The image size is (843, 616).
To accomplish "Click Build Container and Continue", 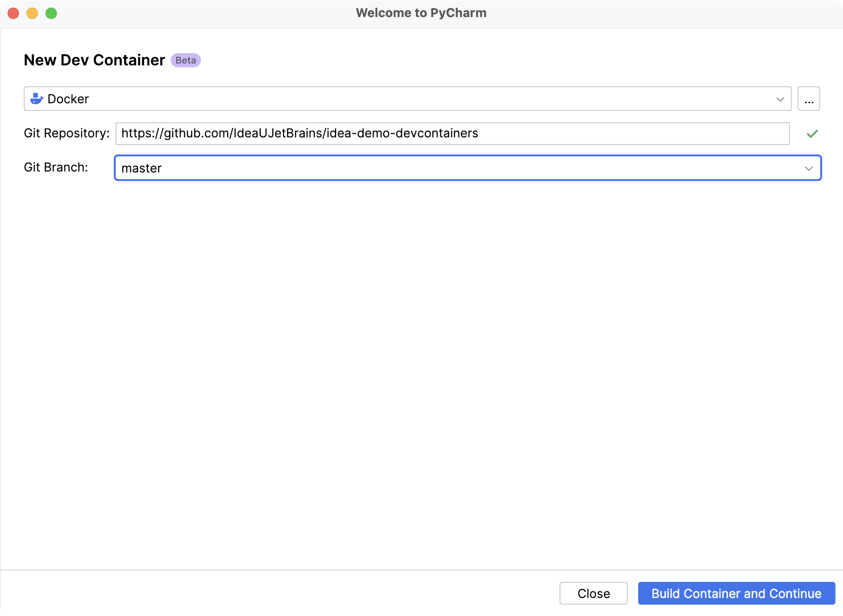I will click(x=736, y=593).
